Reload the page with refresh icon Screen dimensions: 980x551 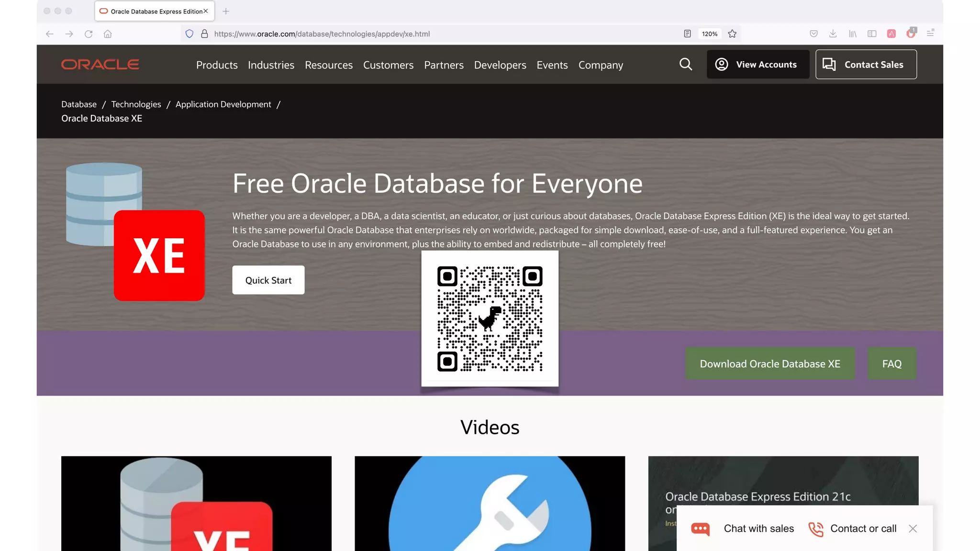[89, 34]
